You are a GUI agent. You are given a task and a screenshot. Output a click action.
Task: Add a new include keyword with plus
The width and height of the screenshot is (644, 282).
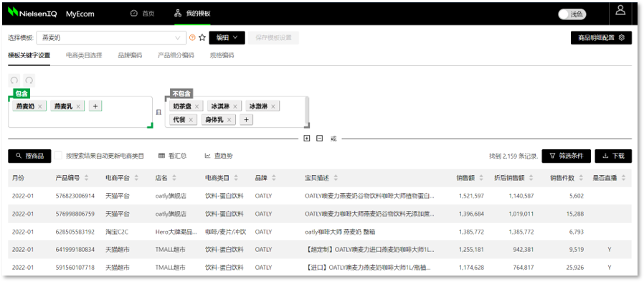click(x=95, y=106)
